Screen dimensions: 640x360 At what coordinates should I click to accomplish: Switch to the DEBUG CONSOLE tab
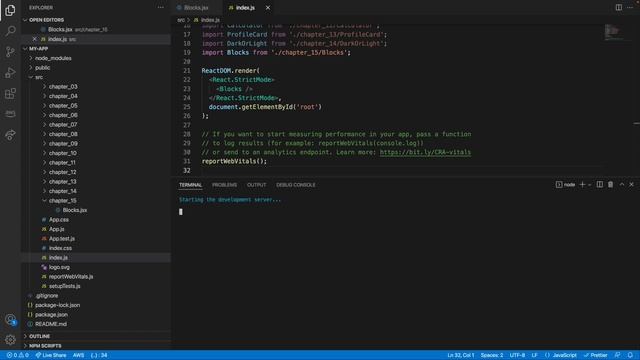pos(296,185)
